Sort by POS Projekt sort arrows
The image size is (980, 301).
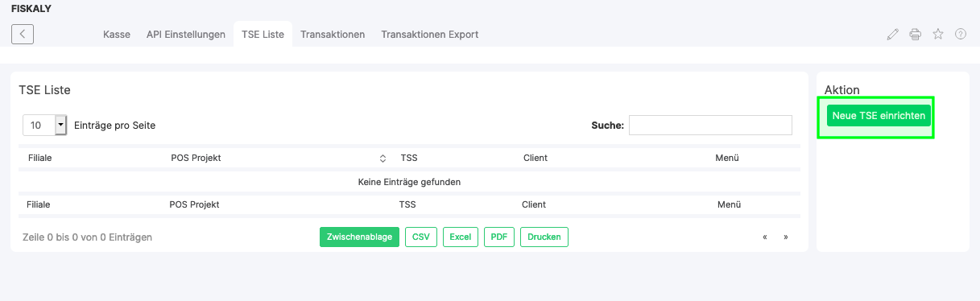pyautogui.click(x=383, y=158)
